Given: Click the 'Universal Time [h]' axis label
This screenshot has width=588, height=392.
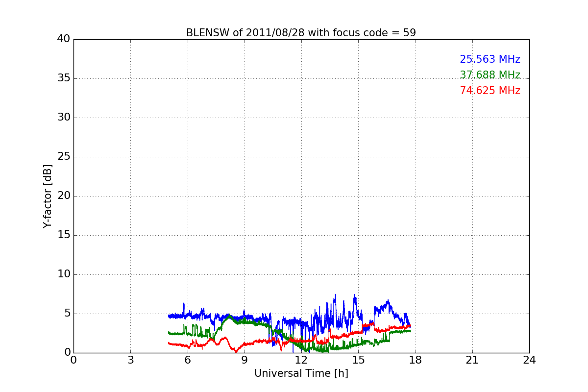Looking at the screenshot, I should click(301, 373).
